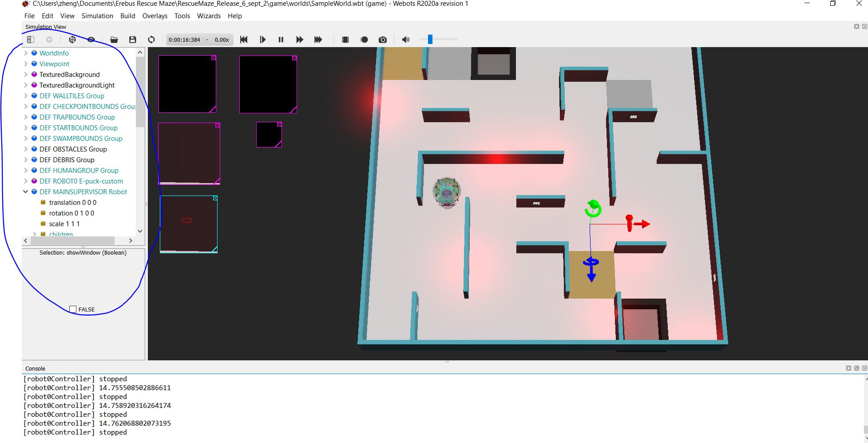
Task: Click the movie recording film icon
Action: [345, 40]
